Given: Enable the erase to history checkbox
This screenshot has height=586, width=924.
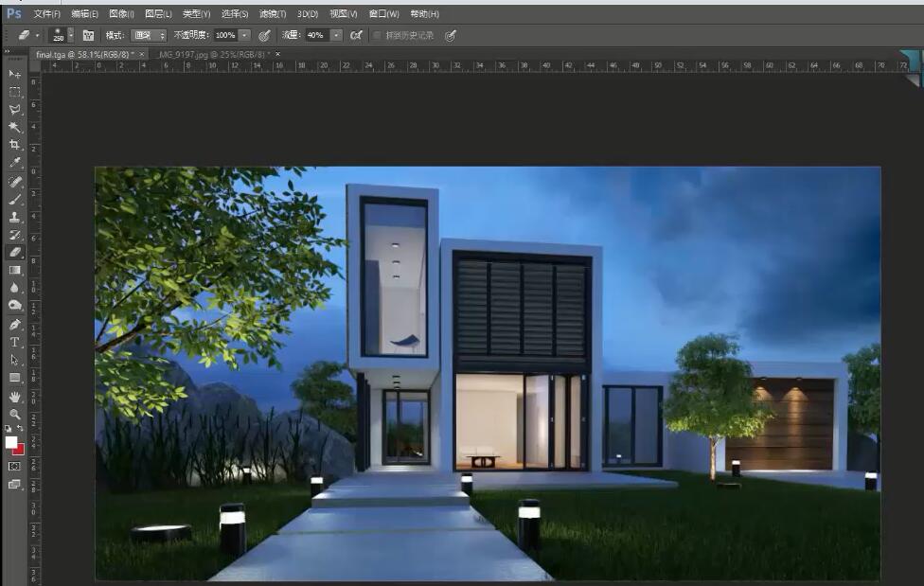Looking at the screenshot, I should (377, 35).
